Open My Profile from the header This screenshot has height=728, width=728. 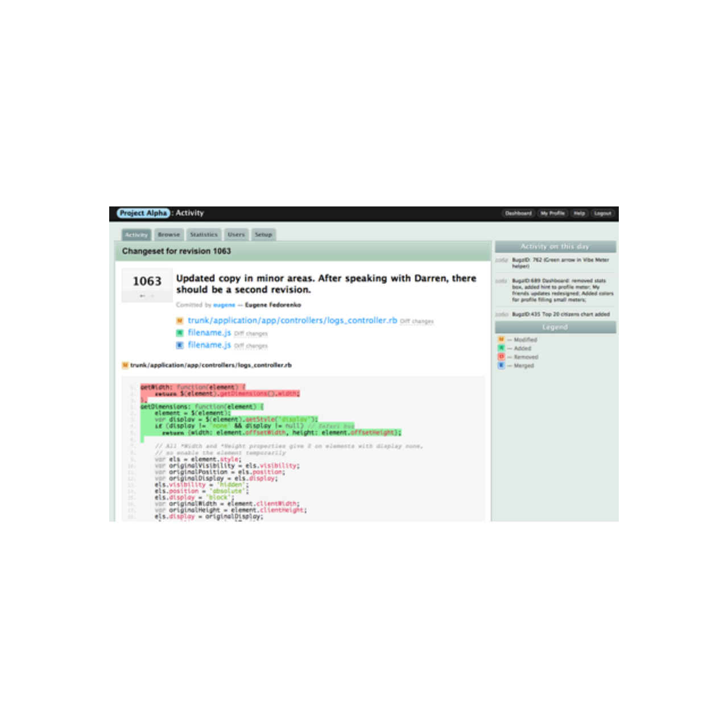click(552, 213)
